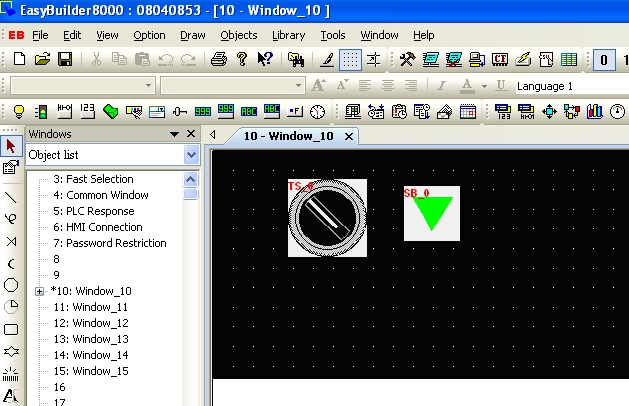Open the Objects menu
Image resolution: width=629 pixels, height=406 pixels.
(239, 35)
